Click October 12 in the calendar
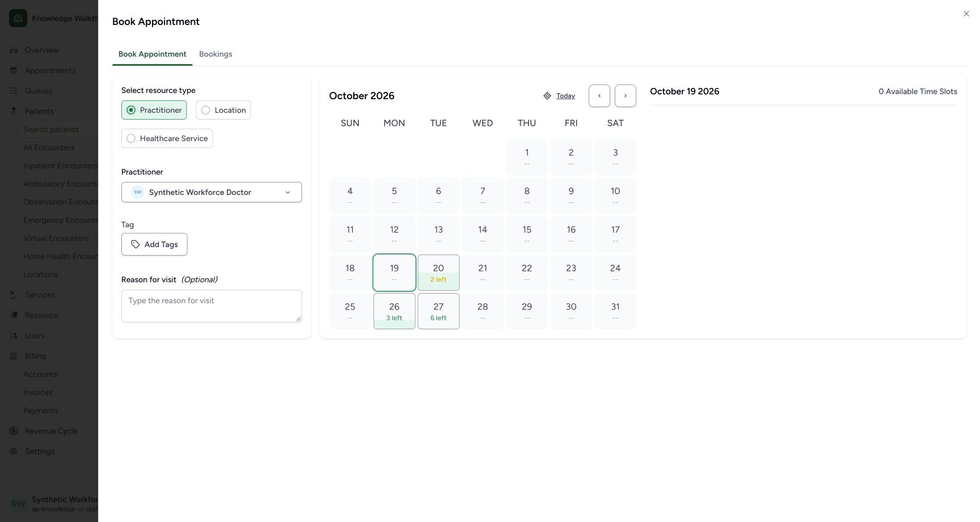The image size is (980, 522). click(x=394, y=234)
